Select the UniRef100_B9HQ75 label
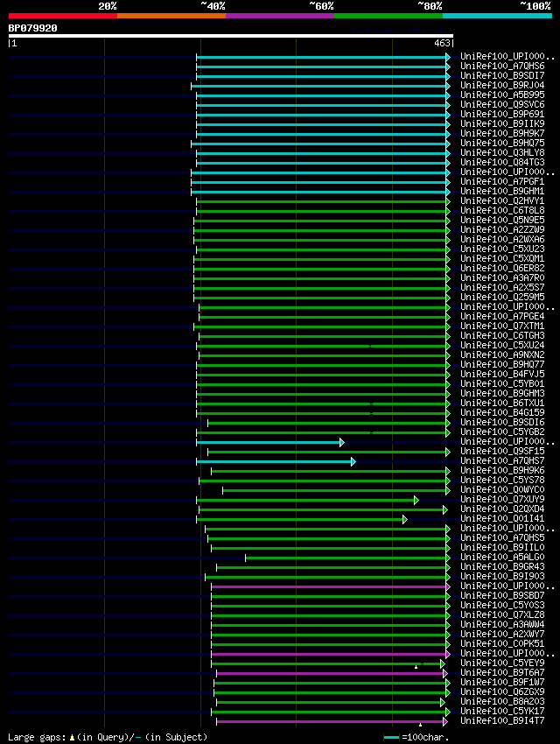 pos(502,143)
